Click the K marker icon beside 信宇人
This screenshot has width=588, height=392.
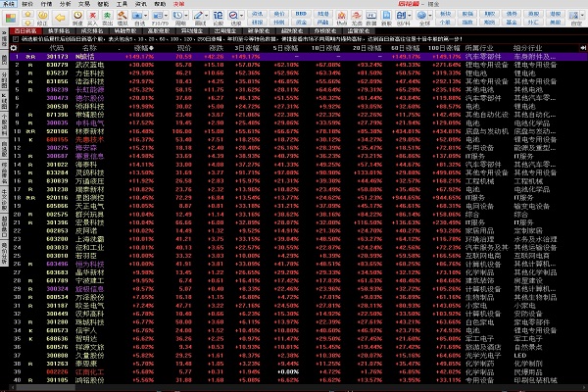click(30, 331)
